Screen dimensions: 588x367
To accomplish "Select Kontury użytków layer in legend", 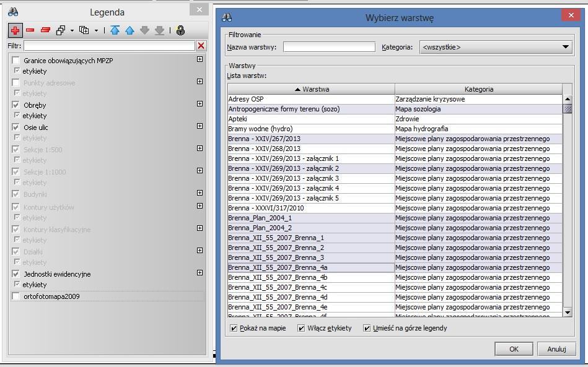I will pyautogui.click(x=49, y=207).
